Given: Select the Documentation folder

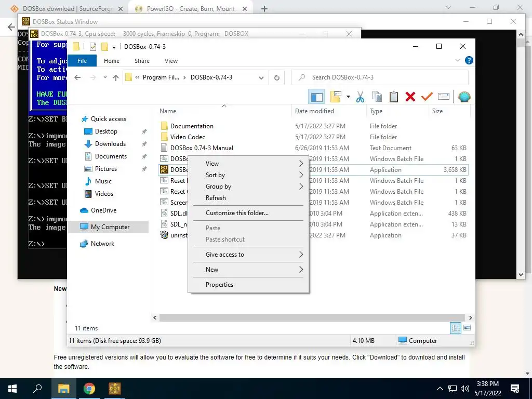Looking at the screenshot, I should click(192, 126).
